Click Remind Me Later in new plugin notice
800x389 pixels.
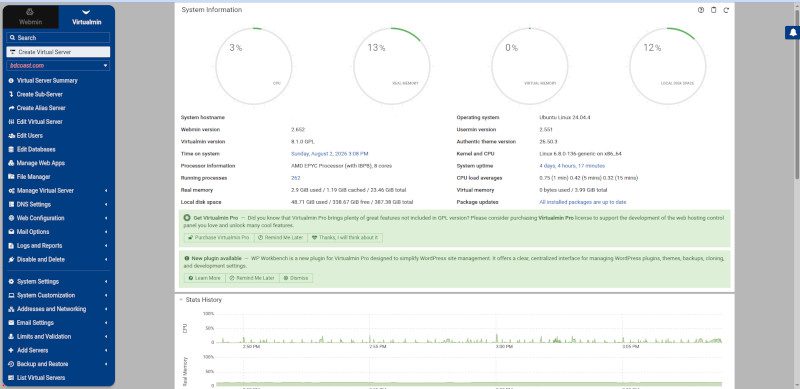click(252, 278)
